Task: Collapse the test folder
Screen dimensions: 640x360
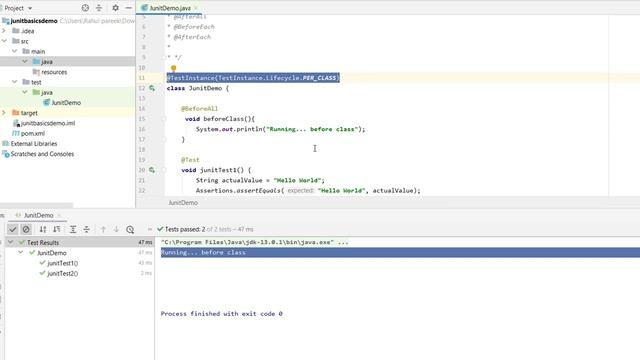Action: 15,82
